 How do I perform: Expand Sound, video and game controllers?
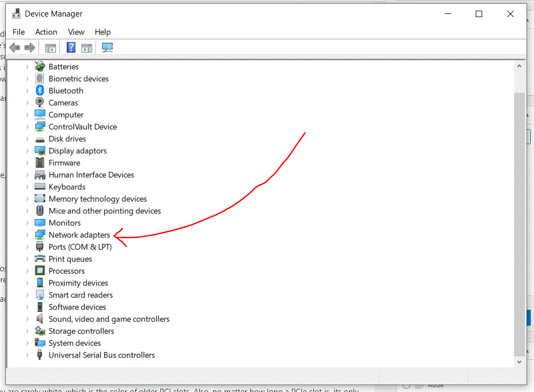27,319
